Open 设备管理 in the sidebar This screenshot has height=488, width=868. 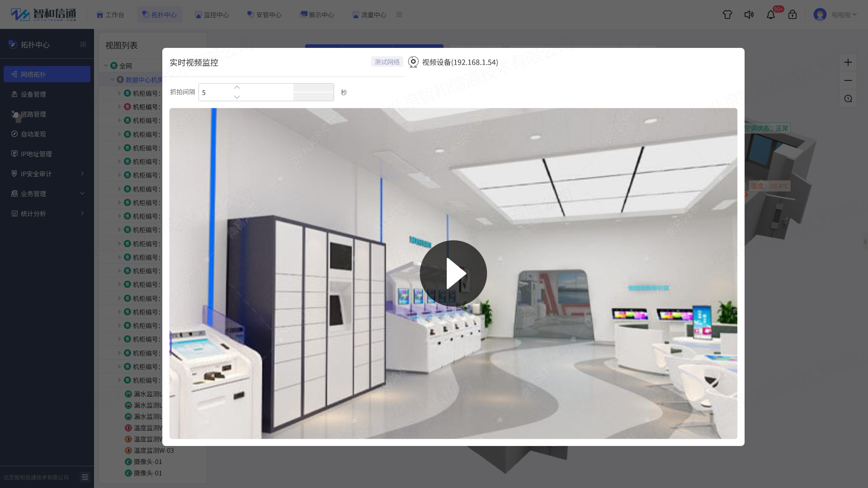[33, 94]
